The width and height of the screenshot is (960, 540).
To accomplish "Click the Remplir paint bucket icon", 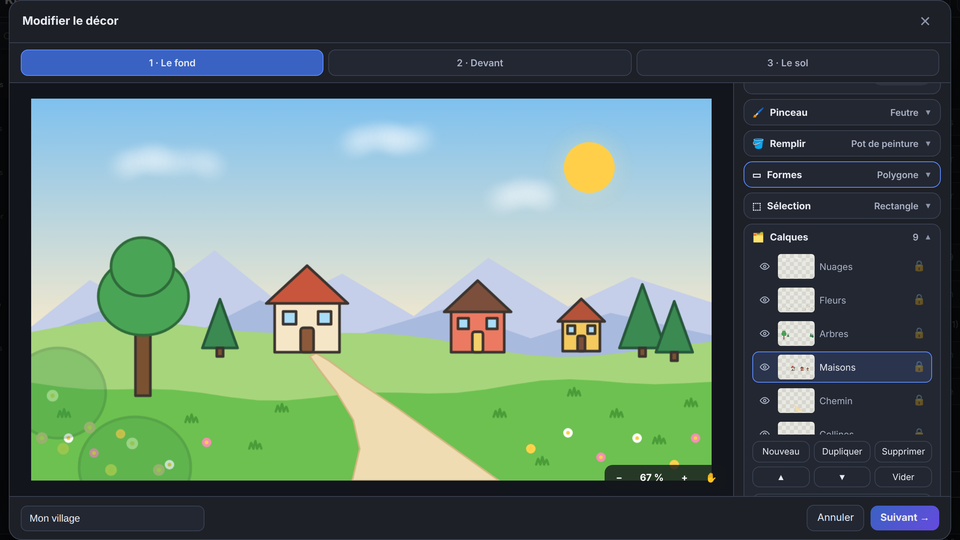I will click(x=758, y=144).
